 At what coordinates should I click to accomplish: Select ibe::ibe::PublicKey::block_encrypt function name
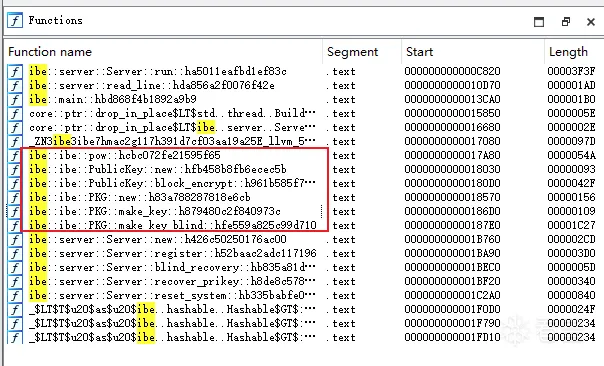(172, 183)
